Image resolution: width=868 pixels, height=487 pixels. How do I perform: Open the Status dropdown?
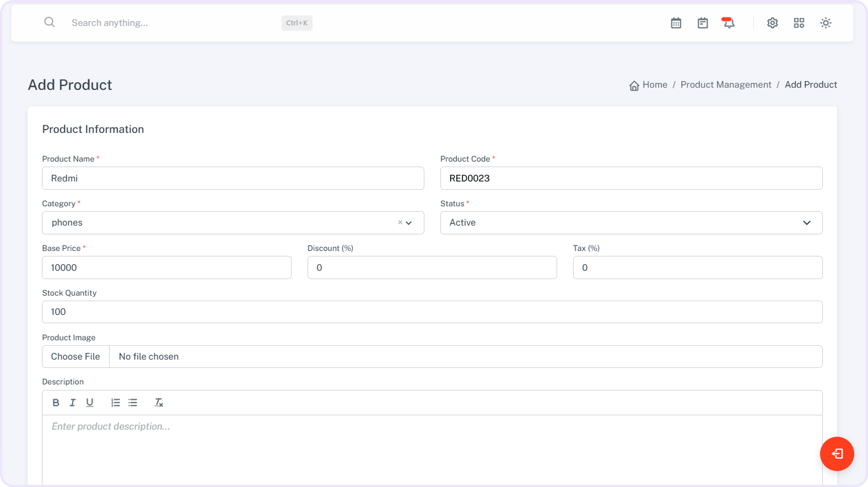tap(630, 223)
